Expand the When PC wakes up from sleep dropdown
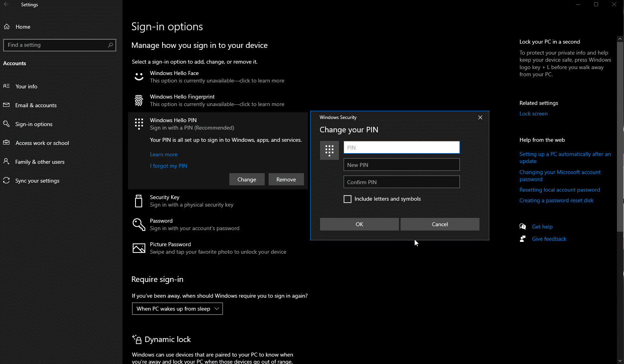The image size is (624, 364). coord(178,309)
